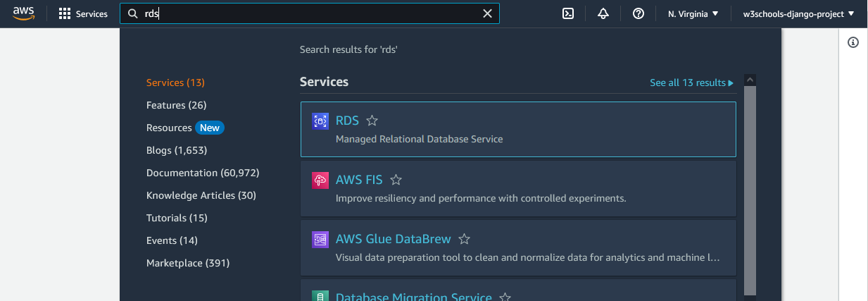The width and height of the screenshot is (868, 301).
Task: Click the AWS FIS service icon
Action: click(x=320, y=180)
